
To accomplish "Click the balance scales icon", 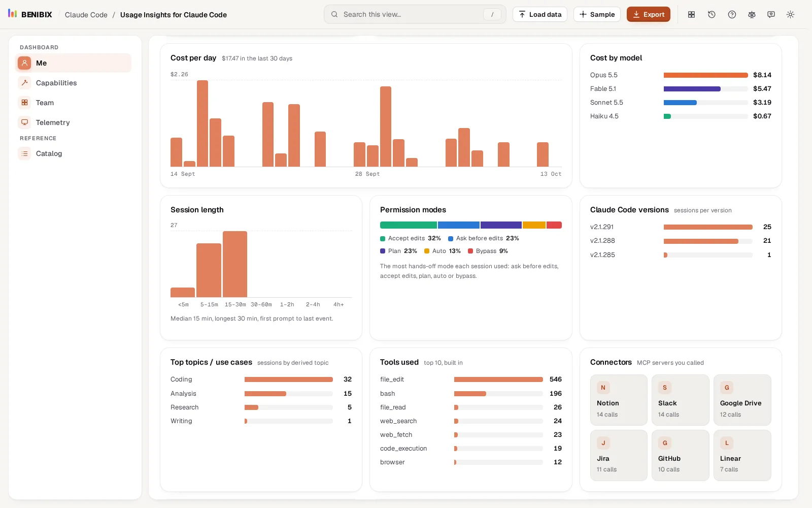I will (752, 14).
